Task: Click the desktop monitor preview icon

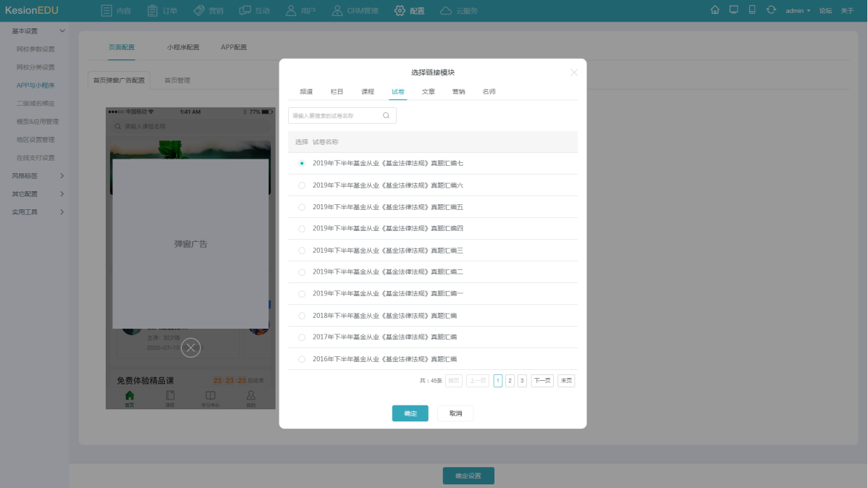Action: pos(734,10)
